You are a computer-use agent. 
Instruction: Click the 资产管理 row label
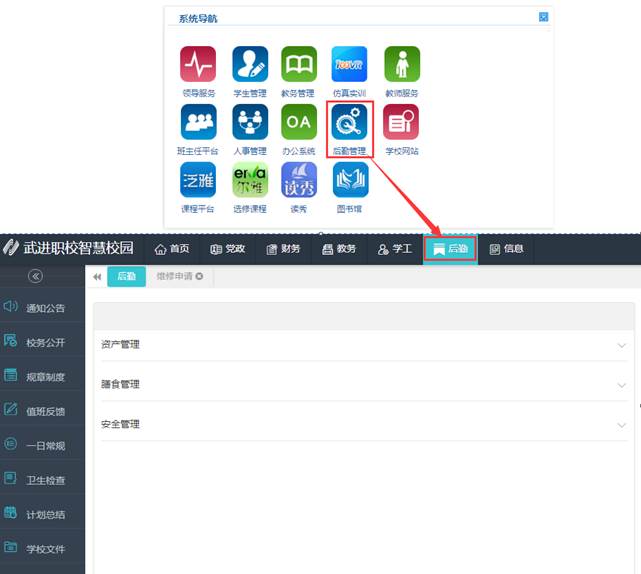[x=120, y=345]
